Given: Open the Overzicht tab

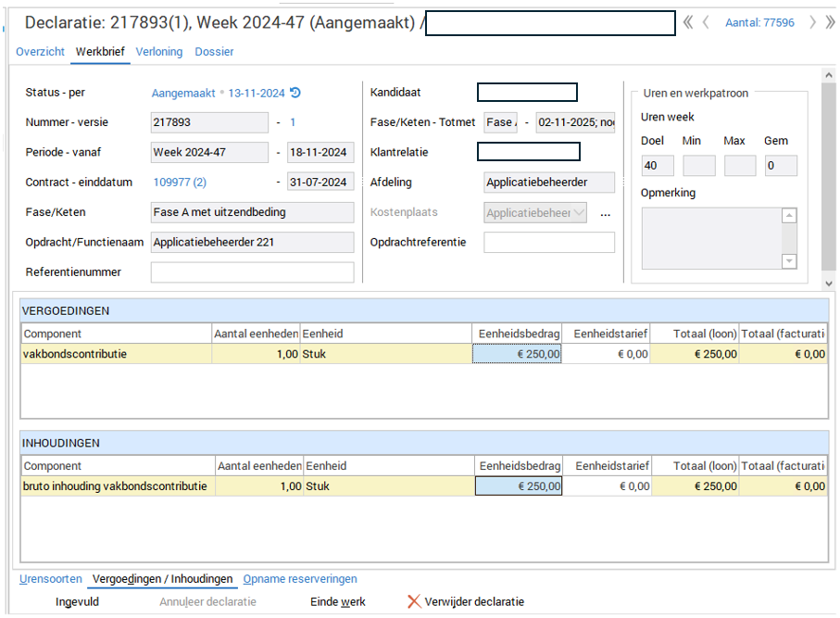Looking at the screenshot, I should coord(40,52).
